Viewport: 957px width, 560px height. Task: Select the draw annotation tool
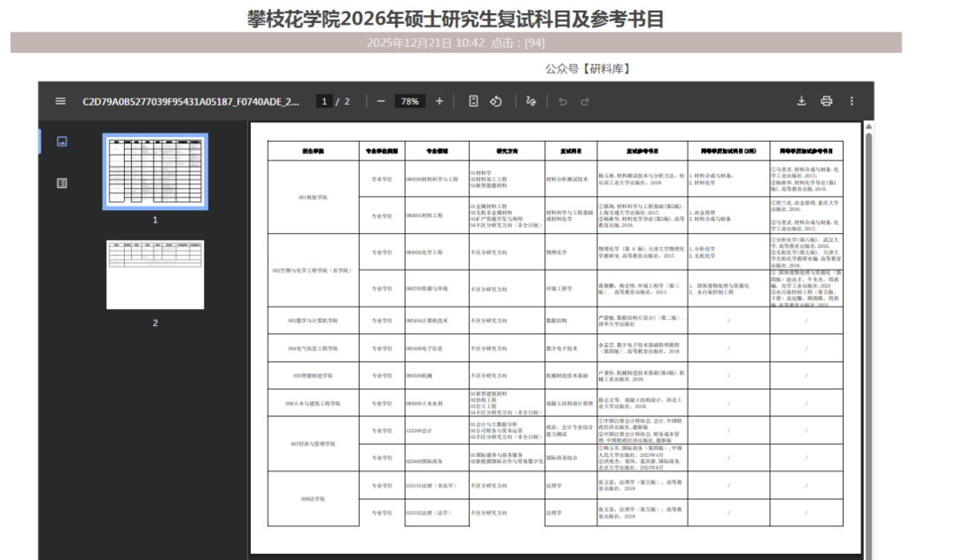(531, 101)
